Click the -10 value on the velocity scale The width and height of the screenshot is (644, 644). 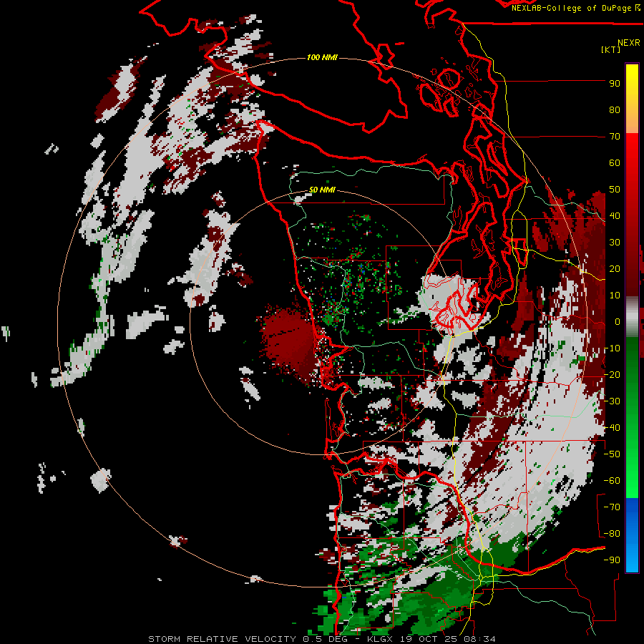point(612,348)
